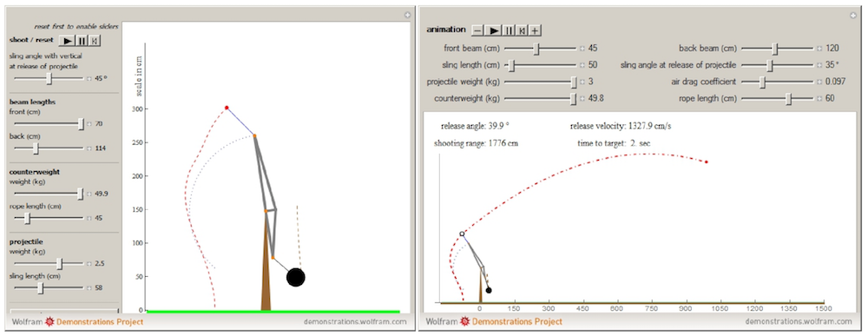
Task: Expand the back beam (cm) 120 slider details
Action: point(819,49)
